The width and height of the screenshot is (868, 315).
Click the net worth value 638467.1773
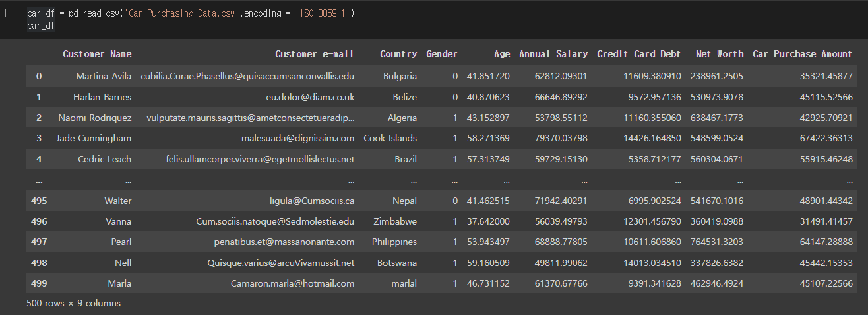click(x=717, y=118)
